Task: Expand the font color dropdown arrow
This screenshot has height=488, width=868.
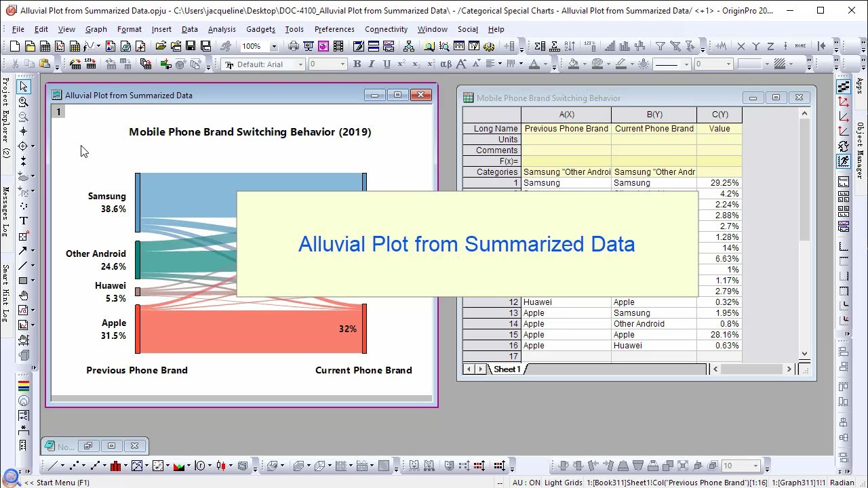Action: (x=545, y=64)
